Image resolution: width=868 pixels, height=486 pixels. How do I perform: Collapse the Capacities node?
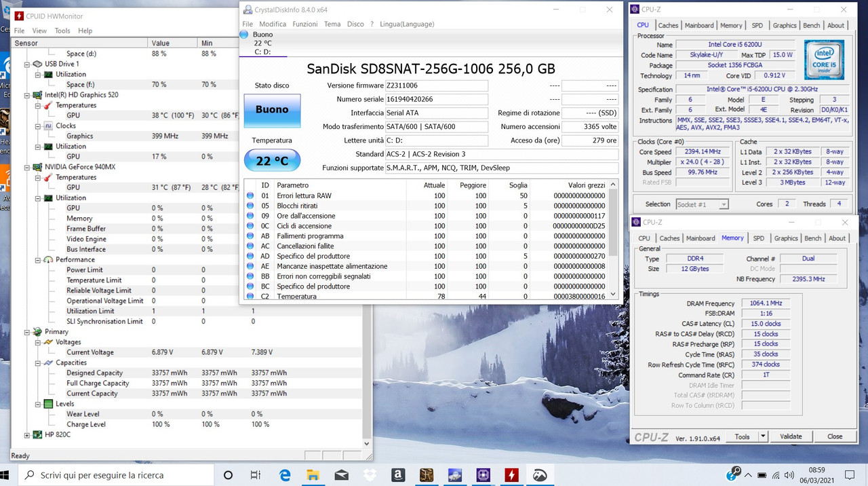38,362
